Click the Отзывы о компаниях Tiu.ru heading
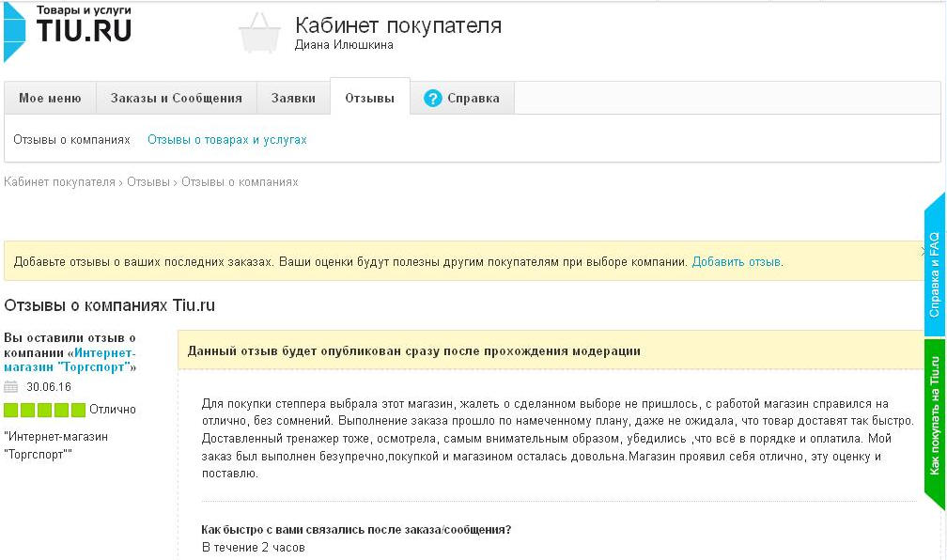 (109, 305)
